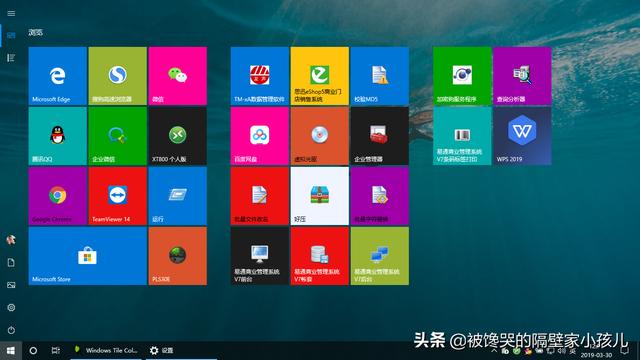This screenshot has width=640, height=360.
Task: Open the green 加密狗服务程序 tile
Action: coord(462,76)
